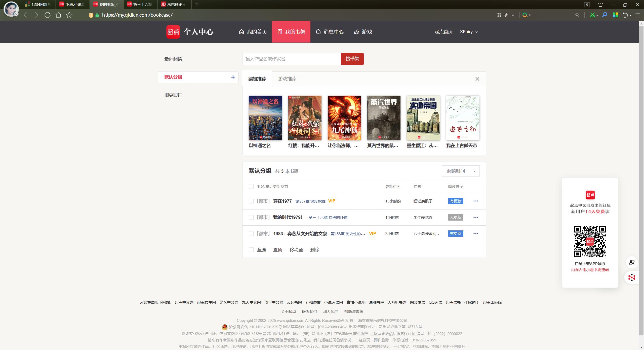Open 红楼 book cover thumbnail
Viewport: 644px width, 350px height.
[x=305, y=118]
